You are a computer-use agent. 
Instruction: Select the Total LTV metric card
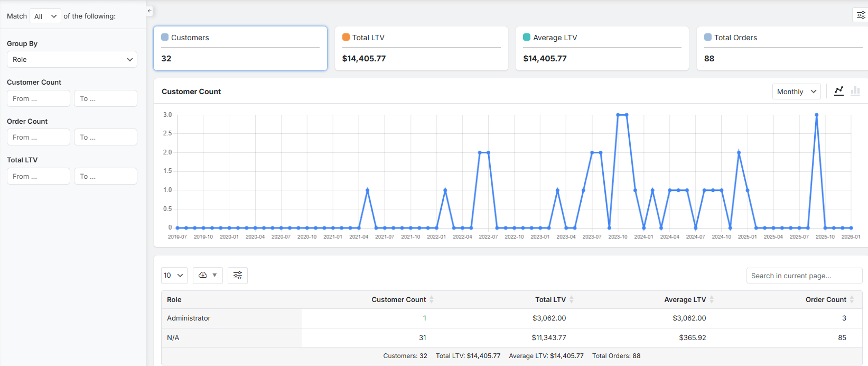(421, 48)
